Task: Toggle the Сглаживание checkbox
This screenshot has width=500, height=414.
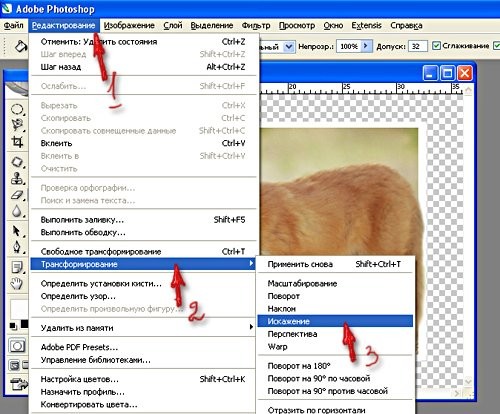Action: click(x=436, y=46)
